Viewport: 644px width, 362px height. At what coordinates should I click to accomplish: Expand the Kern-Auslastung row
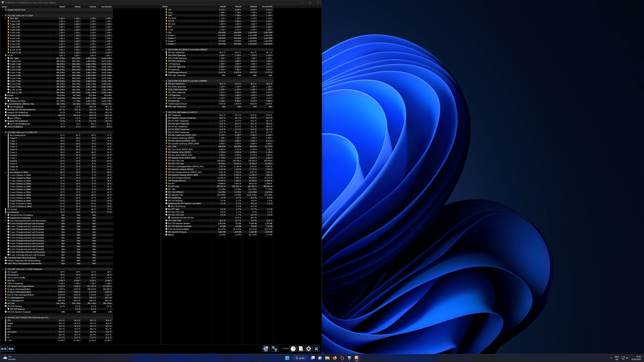[x=5, y=107]
